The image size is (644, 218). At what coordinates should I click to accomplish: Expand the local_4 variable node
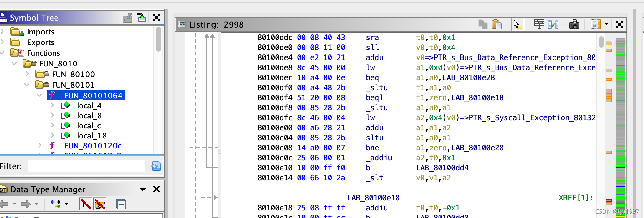(52, 106)
